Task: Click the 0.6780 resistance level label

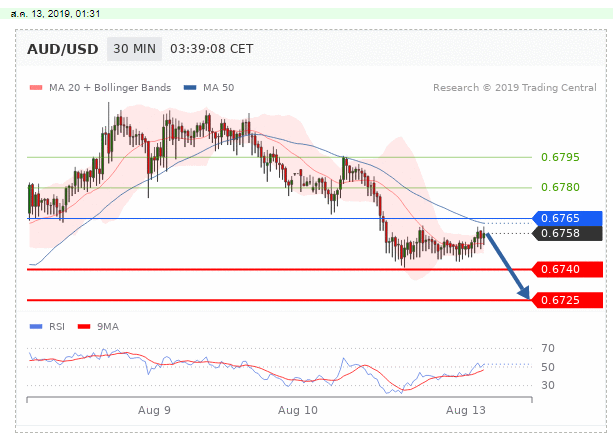Action: click(x=560, y=187)
